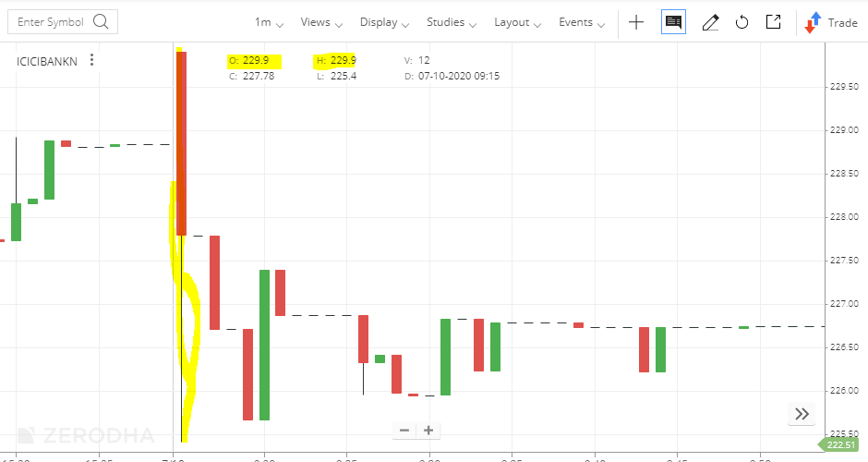Open the Views dropdown menu
This screenshot has width=868, height=462.
(x=321, y=22)
